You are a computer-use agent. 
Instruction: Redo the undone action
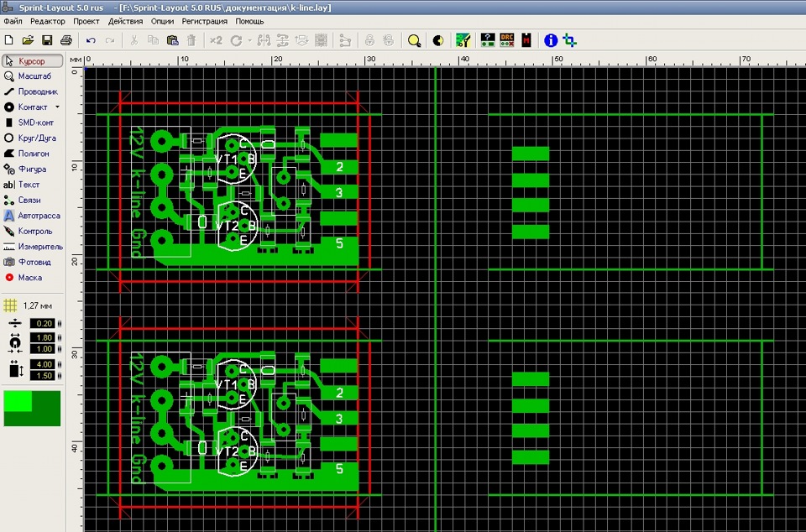(109, 40)
